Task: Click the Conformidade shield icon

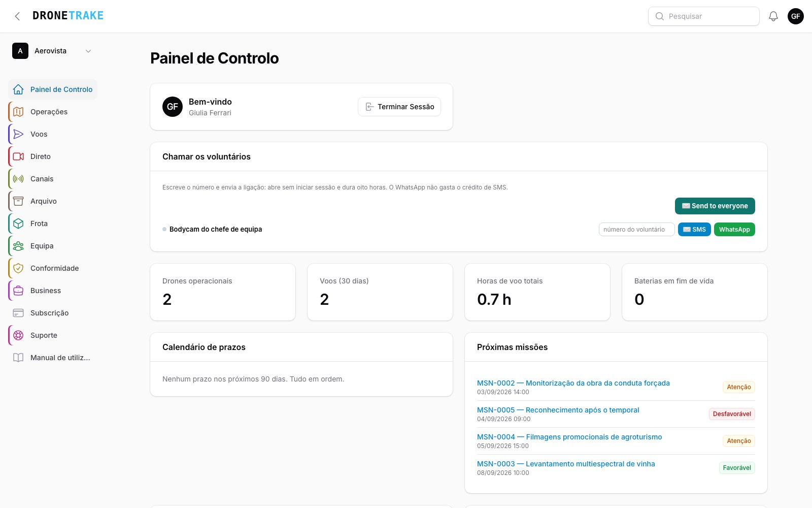Action: tap(18, 268)
